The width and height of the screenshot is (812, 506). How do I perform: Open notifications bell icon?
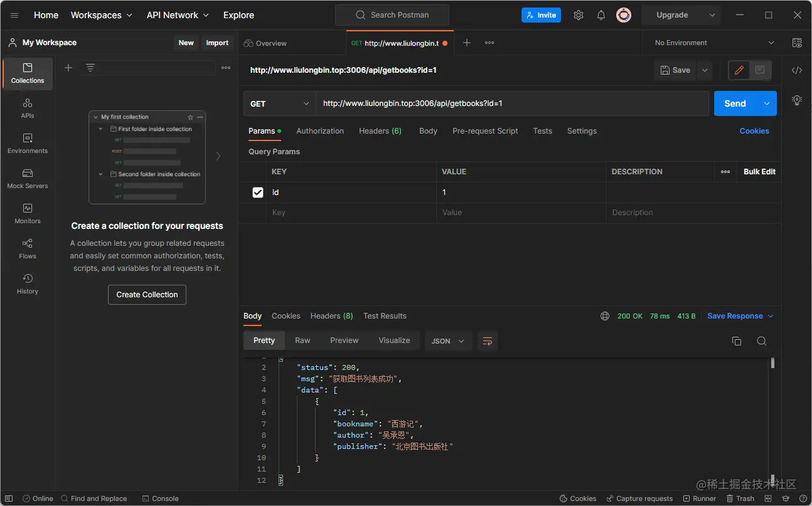click(x=601, y=15)
